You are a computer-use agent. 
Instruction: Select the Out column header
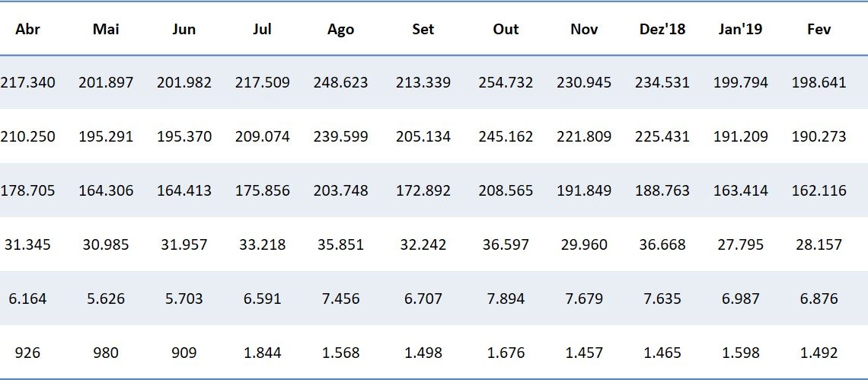506,30
